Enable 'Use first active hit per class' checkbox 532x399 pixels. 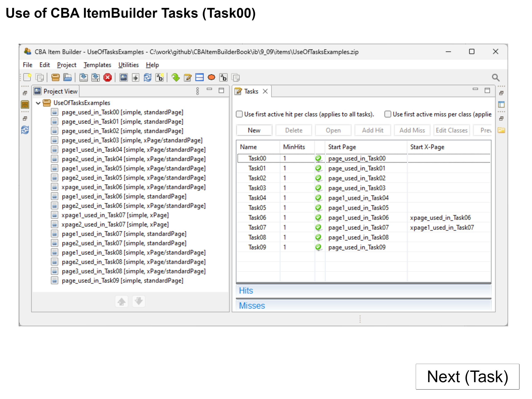coord(239,114)
